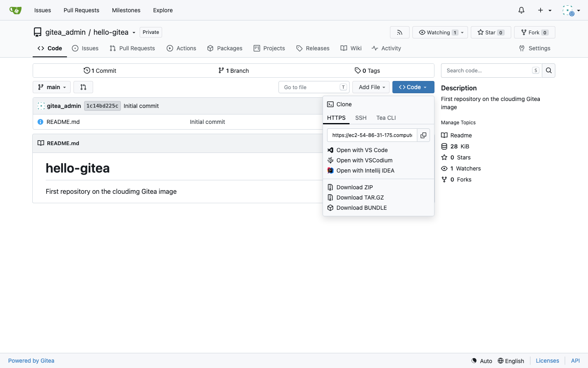
Task: Toggle the Auto theme switcher
Action: click(x=482, y=361)
